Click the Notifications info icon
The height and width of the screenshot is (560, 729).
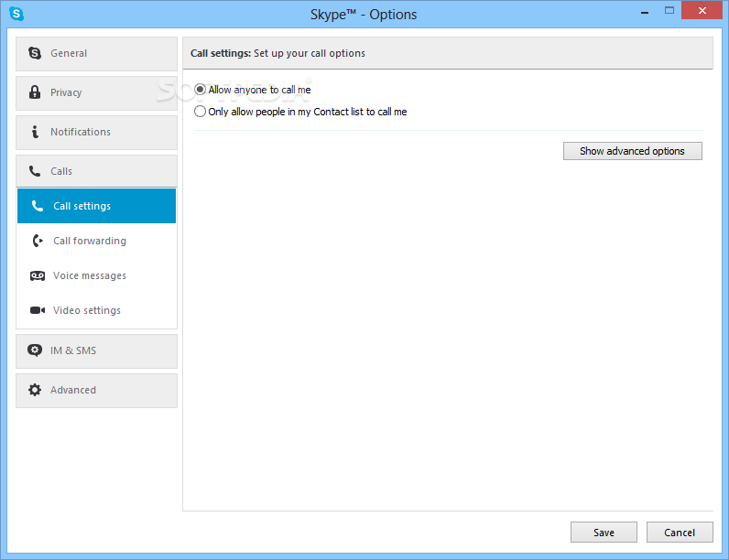pyautogui.click(x=35, y=132)
